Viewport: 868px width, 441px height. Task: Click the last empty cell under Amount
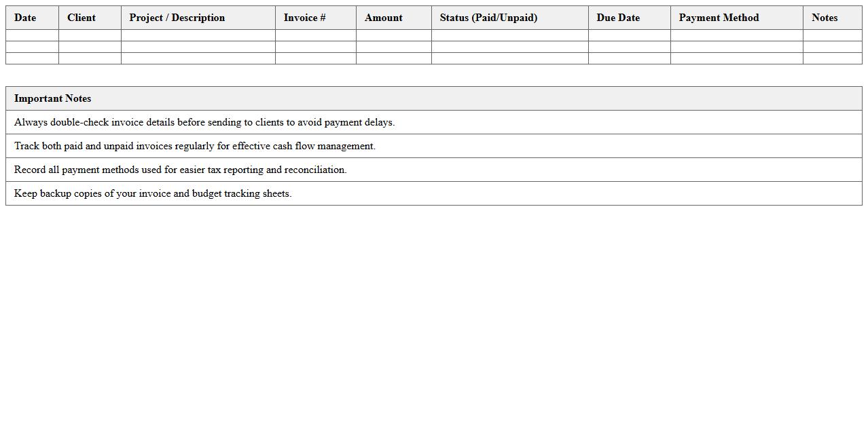click(x=393, y=58)
